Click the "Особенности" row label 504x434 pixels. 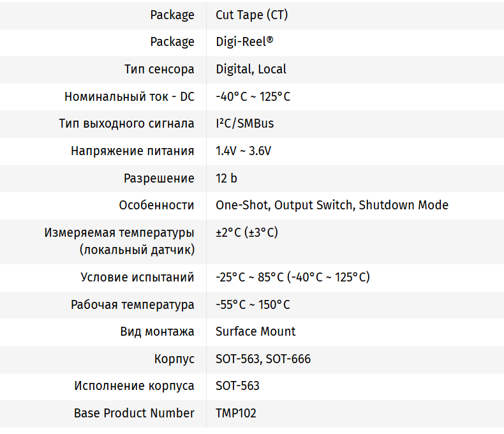pos(156,205)
